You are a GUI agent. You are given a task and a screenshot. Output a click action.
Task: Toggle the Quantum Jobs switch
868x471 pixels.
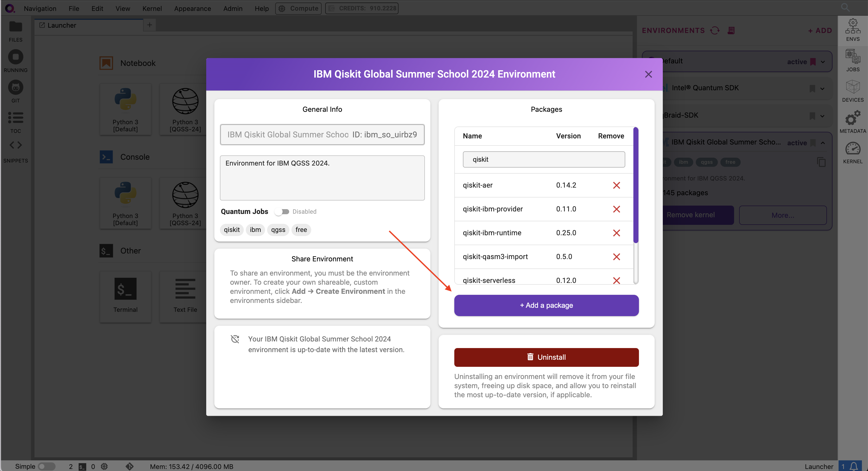click(282, 211)
